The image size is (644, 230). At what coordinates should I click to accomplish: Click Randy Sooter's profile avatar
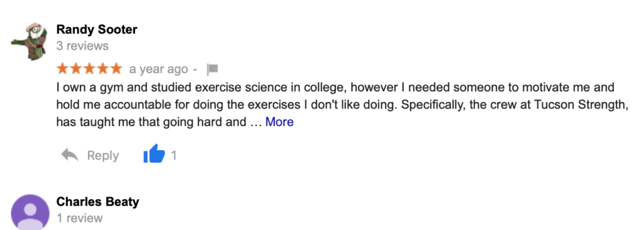[30, 42]
